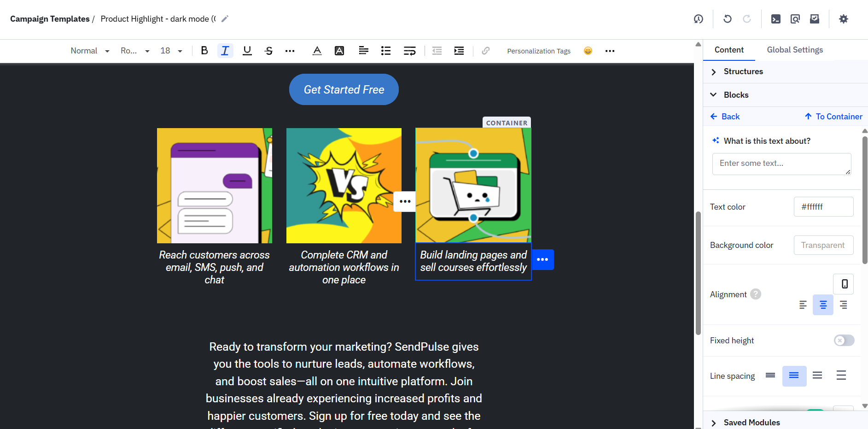This screenshot has height=429, width=868.
Task: Set the third line spacing option
Action: pos(817,376)
